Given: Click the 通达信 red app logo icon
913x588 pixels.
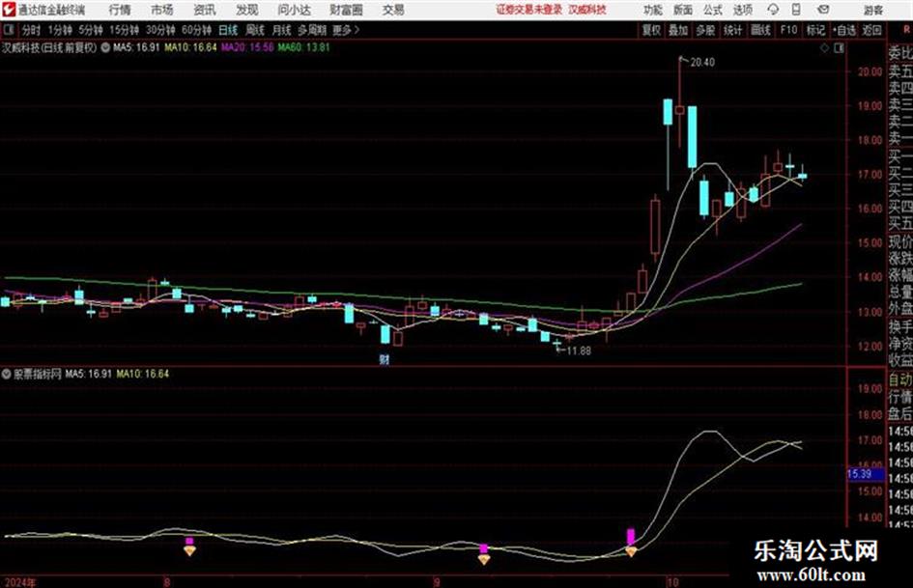Looking at the screenshot, I should click(x=8, y=10).
